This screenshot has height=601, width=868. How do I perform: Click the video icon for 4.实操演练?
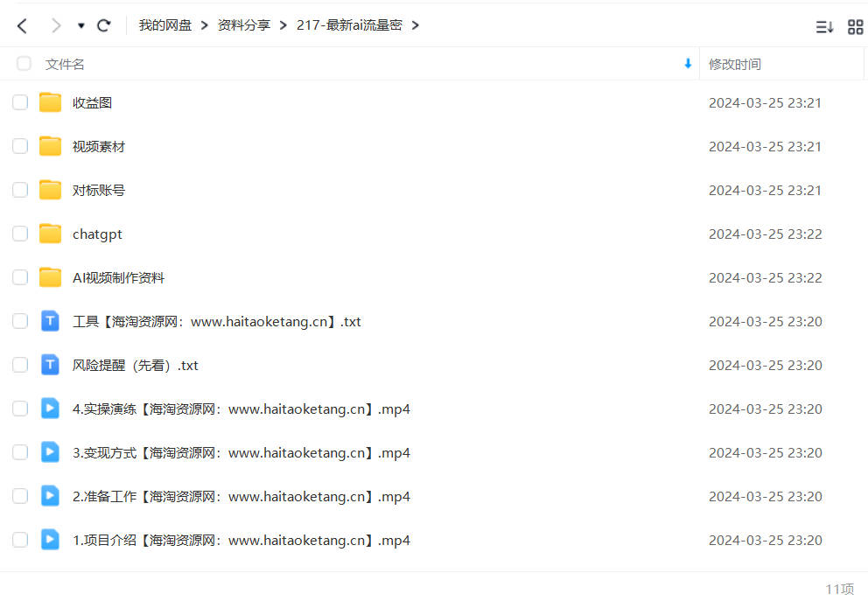pyautogui.click(x=50, y=409)
